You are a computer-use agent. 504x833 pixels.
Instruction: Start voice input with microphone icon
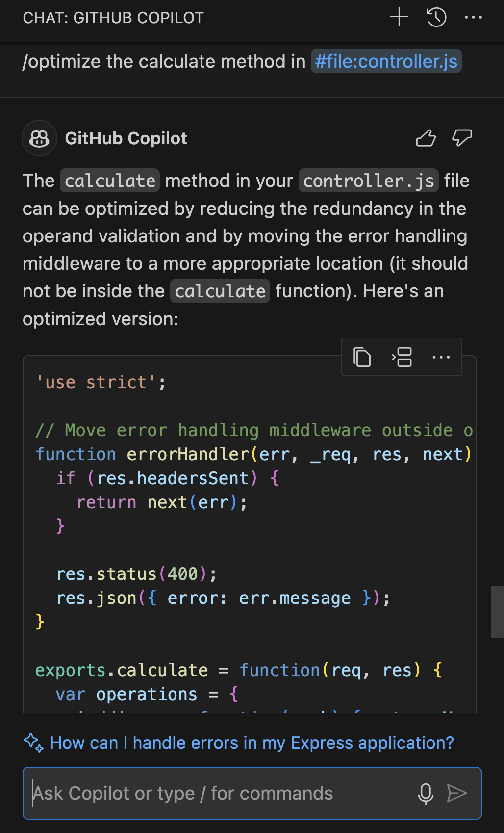426,793
